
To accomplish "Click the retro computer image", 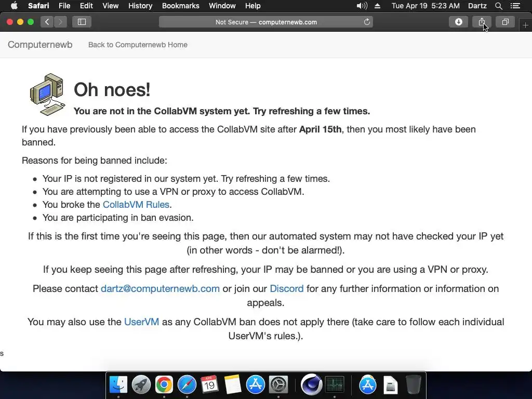I will [47, 95].
